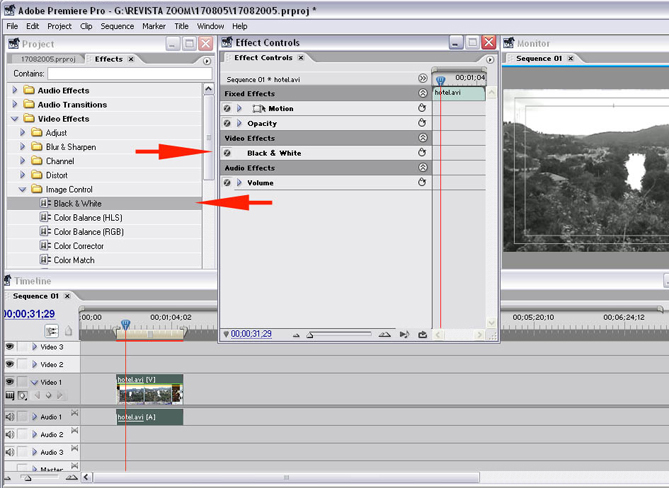Click the show/hide timeline view button
The image size is (669, 488).
pyautogui.click(x=423, y=78)
